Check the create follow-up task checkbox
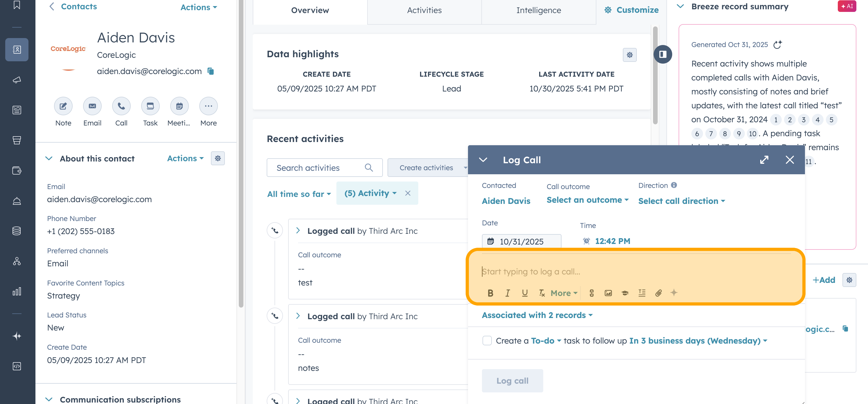 click(x=487, y=340)
